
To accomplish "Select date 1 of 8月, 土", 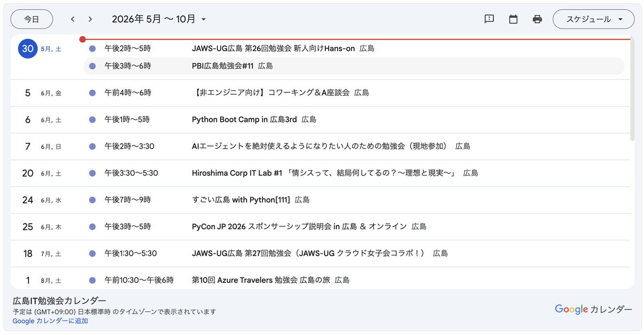I will tap(27, 280).
